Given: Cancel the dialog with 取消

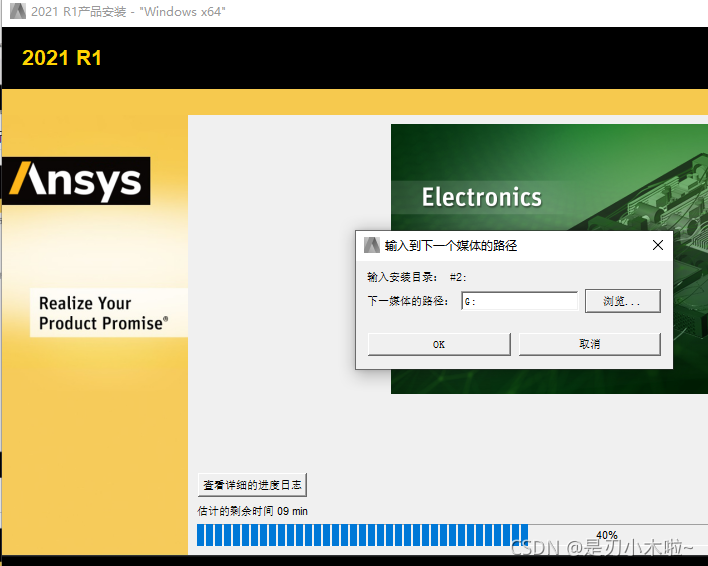Looking at the screenshot, I should [x=589, y=344].
